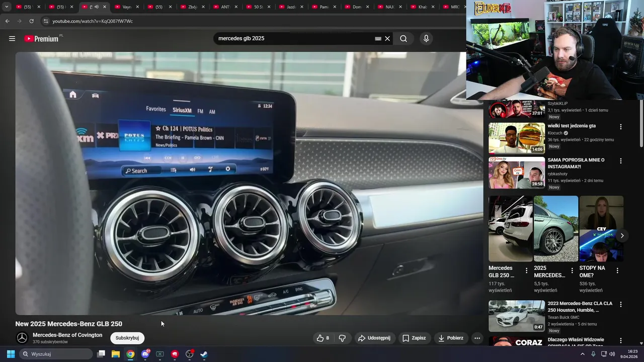Open Windows Start menu
This screenshot has width=644, height=362.
(x=11, y=354)
